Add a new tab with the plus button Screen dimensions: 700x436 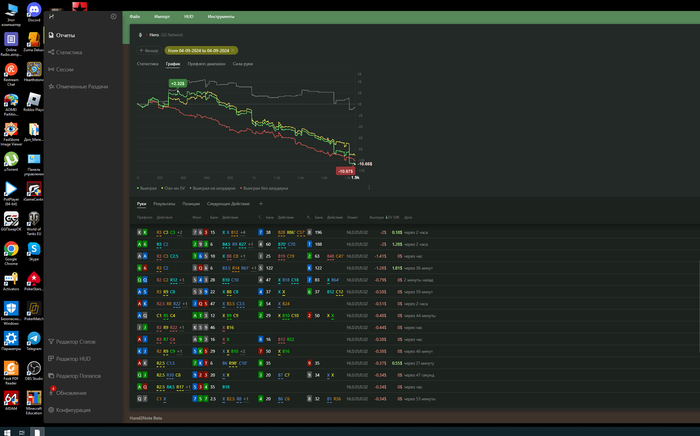tap(260, 203)
